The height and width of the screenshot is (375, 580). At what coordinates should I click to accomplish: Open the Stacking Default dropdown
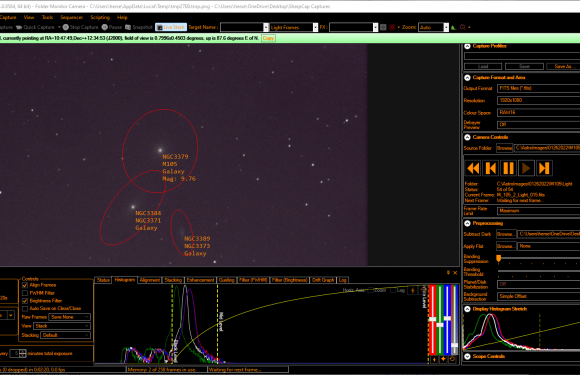(65, 335)
